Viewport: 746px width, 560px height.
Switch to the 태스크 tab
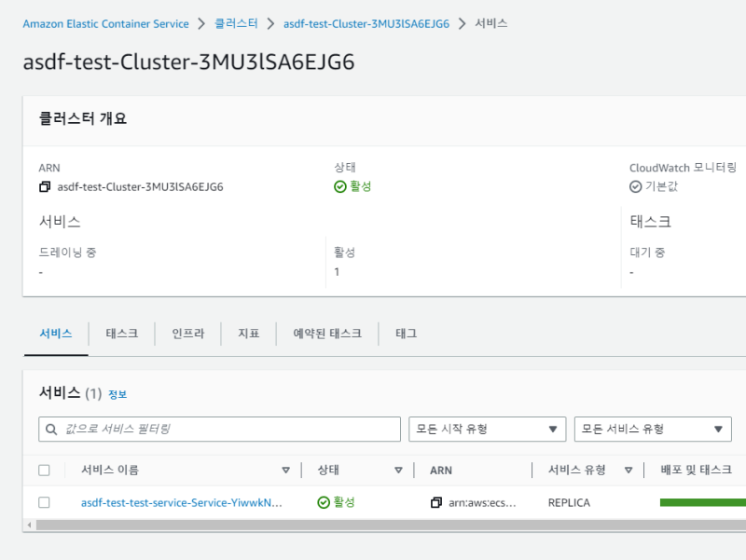(121, 333)
